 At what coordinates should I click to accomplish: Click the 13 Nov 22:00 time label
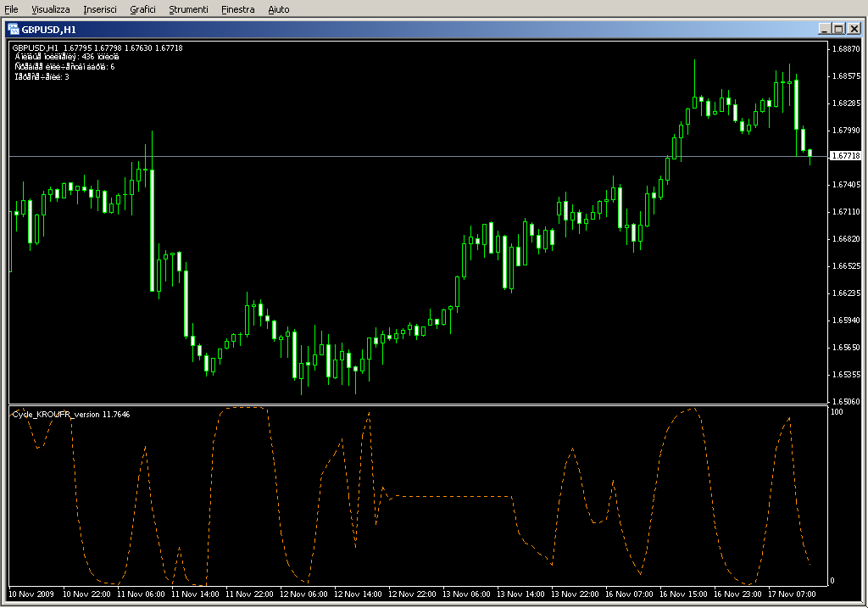click(575, 594)
